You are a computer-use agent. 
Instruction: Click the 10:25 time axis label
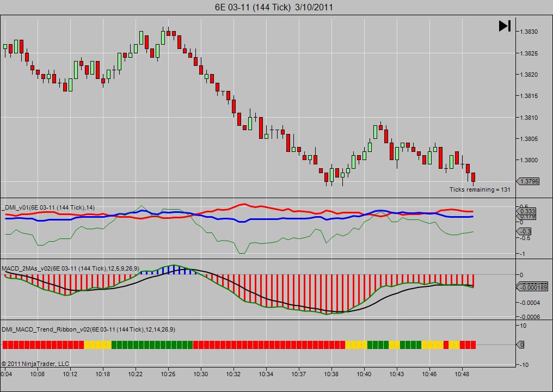(x=168, y=373)
